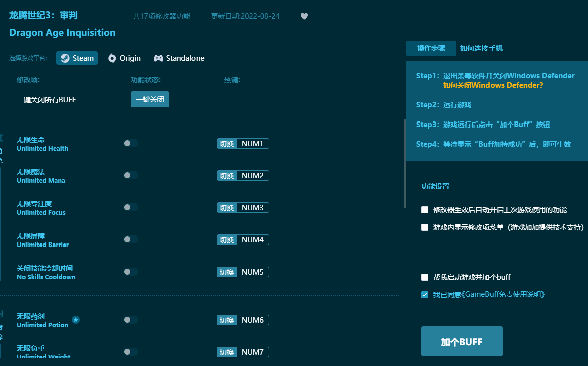Click 切换 button for NUM1 hotkey

227,144
